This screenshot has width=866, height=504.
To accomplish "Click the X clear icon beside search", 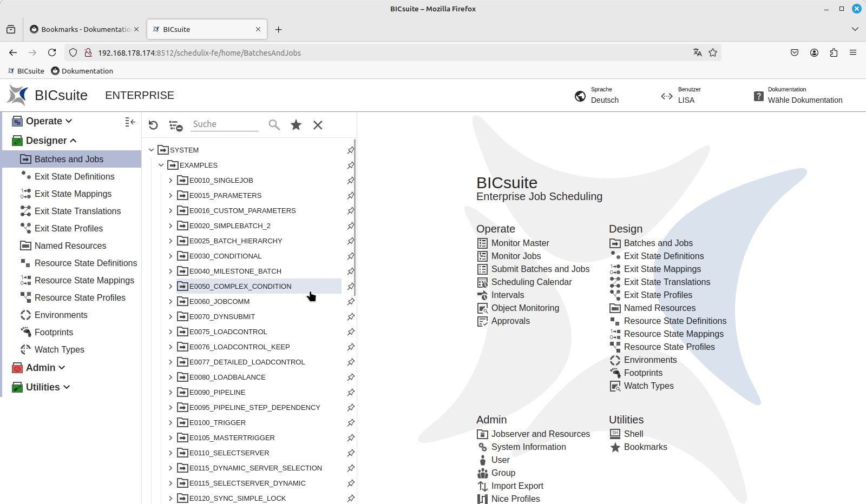I will [318, 125].
